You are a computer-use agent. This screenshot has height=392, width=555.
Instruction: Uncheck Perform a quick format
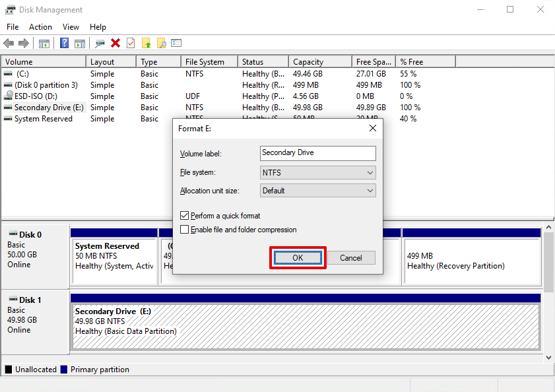pyautogui.click(x=185, y=216)
